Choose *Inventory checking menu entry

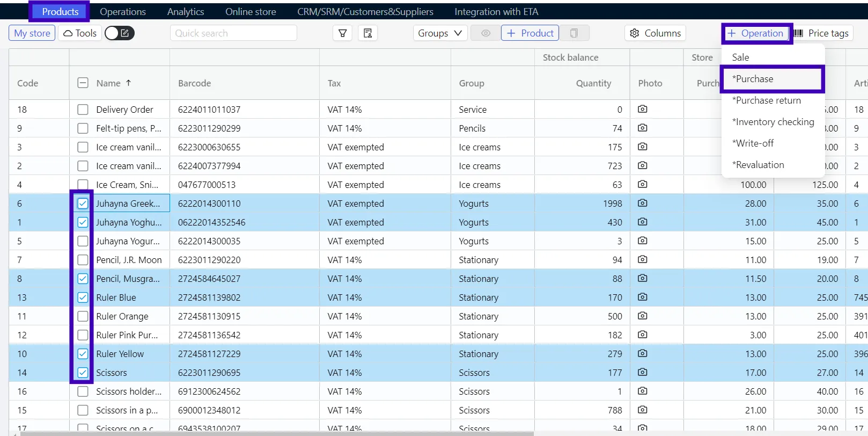click(x=773, y=122)
